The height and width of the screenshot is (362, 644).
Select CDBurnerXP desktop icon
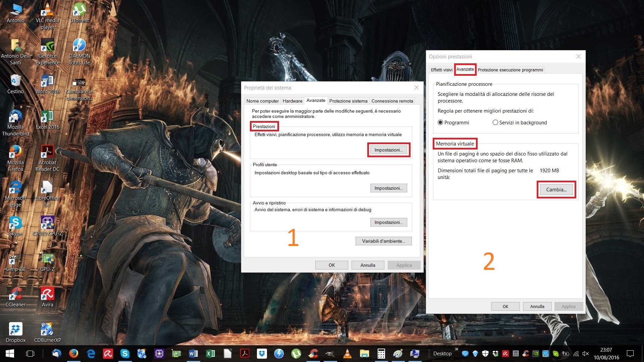[47, 333]
